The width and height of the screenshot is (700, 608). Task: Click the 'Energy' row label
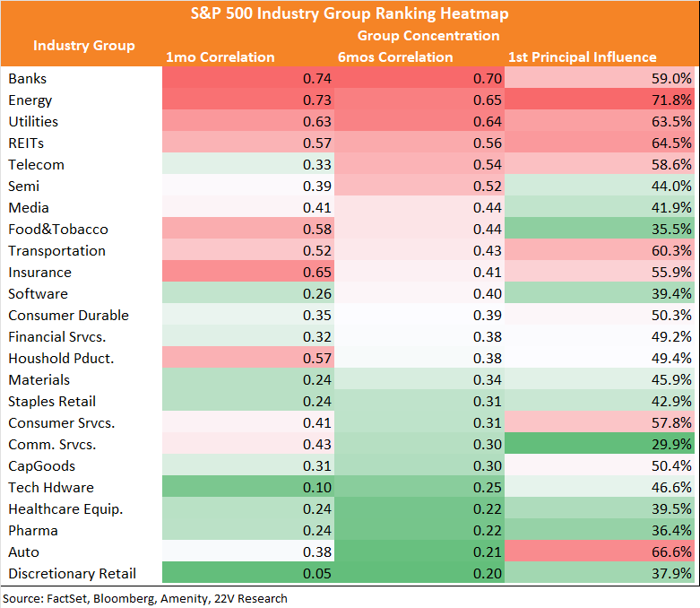[30, 100]
